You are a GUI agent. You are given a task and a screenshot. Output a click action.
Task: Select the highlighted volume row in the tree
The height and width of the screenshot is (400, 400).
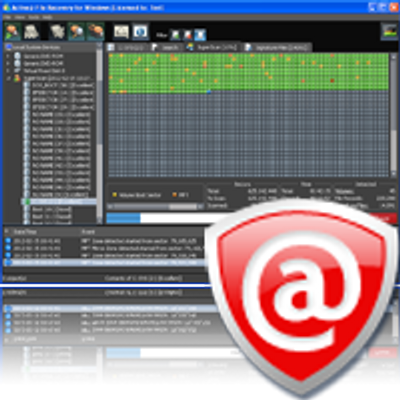point(59,202)
